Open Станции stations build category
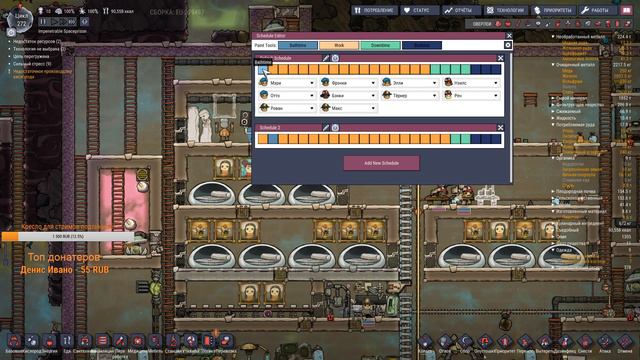The height and width of the screenshot is (360, 640). click(173, 341)
